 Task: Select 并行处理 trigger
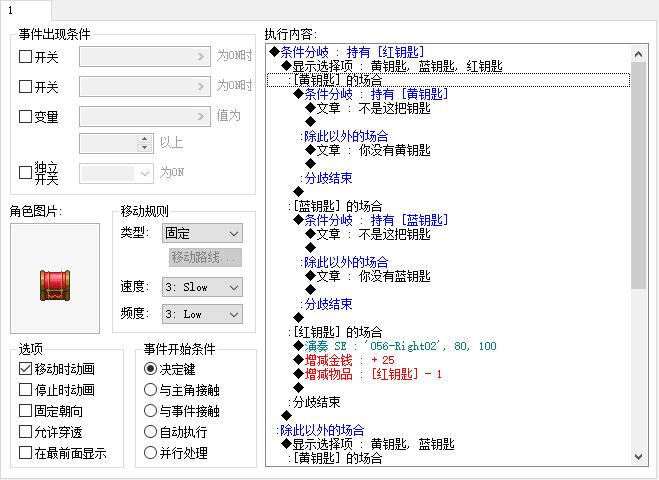[x=150, y=453]
